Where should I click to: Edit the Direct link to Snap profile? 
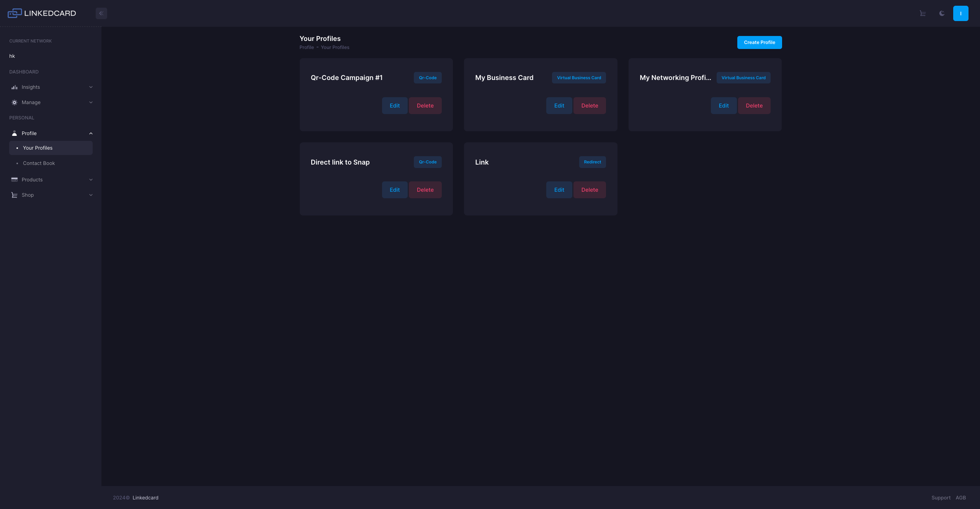[395, 190]
